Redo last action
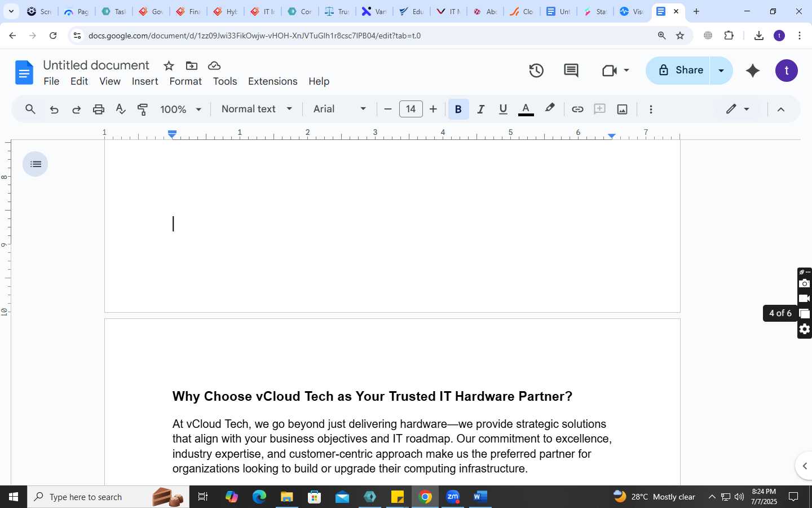 (x=76, y=110)
